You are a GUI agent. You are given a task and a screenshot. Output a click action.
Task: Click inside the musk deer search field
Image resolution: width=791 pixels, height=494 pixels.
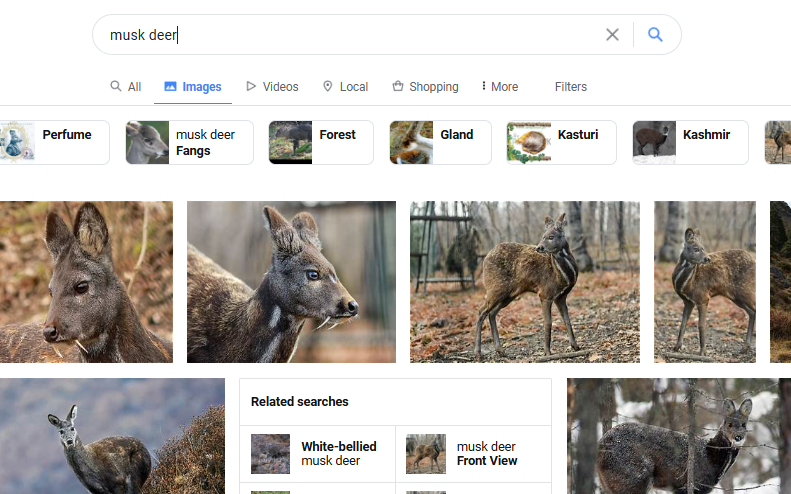[x=348, y=35]
